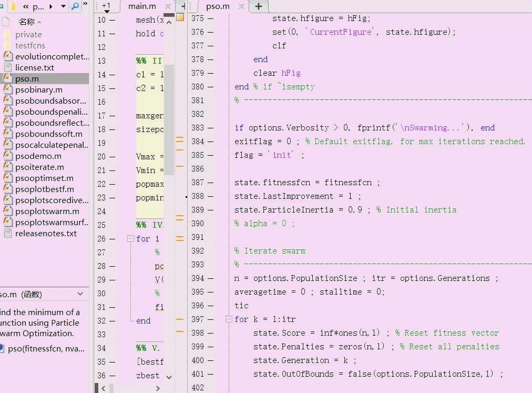Select license.txt text file icon
This screenshot has height=393, width=532.
click(7, 67)
